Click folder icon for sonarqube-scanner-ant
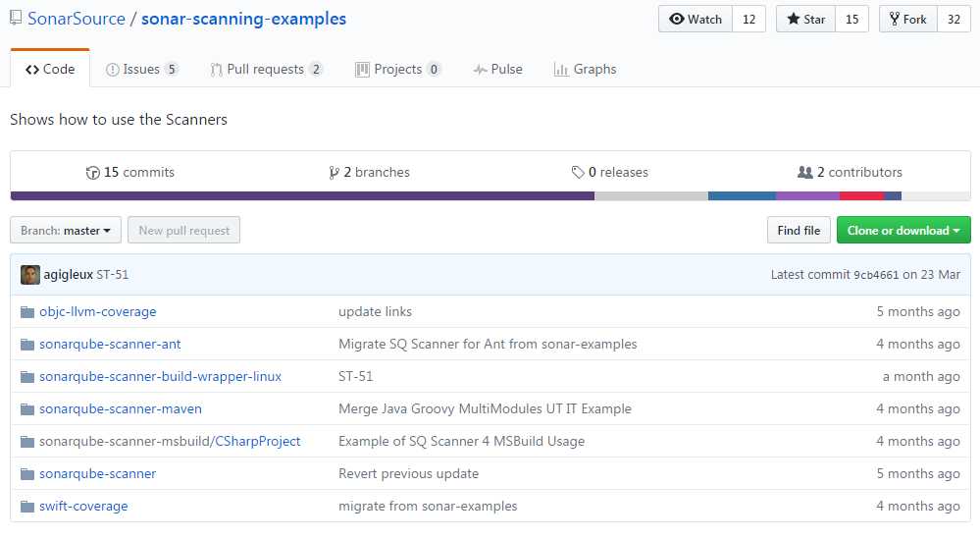Viewport: 980px width, 540px height. point(26,345)
